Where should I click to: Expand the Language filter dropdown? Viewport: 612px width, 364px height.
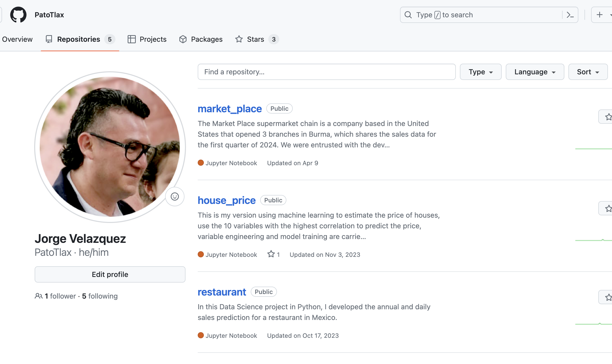coord(535,72)
